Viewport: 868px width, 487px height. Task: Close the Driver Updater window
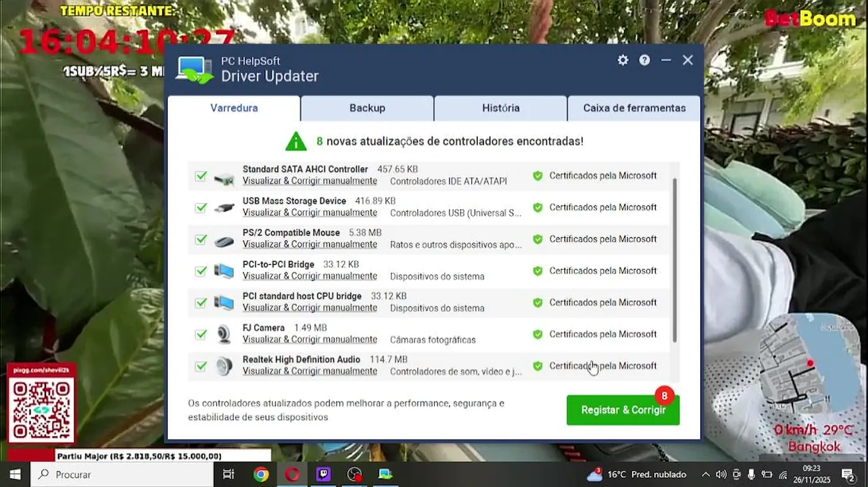(x=688, y=60)
